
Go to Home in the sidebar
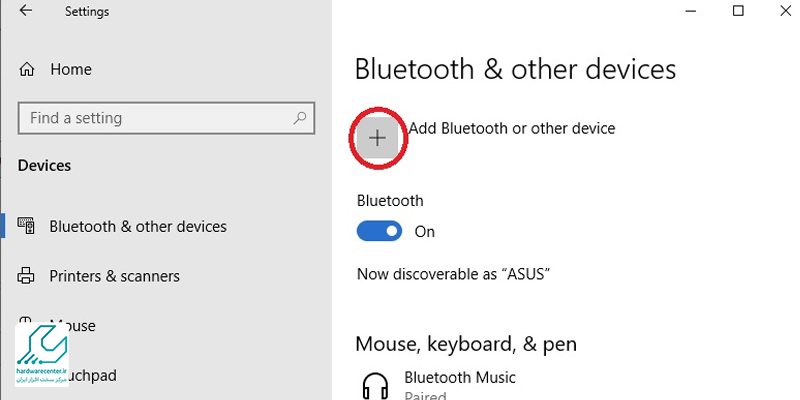point(70,70)
